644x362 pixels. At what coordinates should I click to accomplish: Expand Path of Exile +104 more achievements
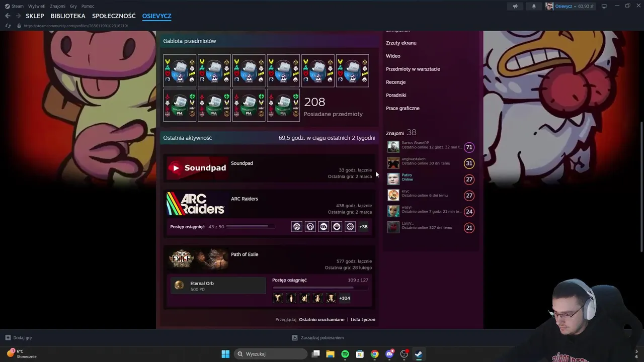[345, 298]
